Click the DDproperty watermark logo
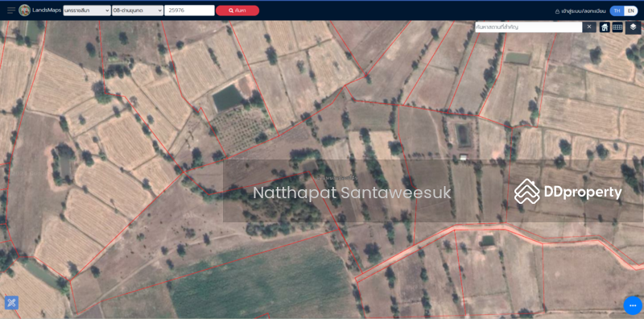The width and height of the screenshot is (644, 319). (568, 192)
